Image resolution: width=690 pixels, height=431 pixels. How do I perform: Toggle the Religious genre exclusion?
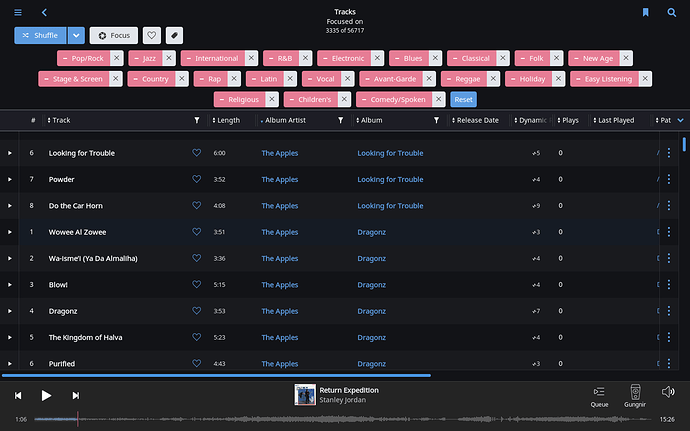tap(239, 99)
